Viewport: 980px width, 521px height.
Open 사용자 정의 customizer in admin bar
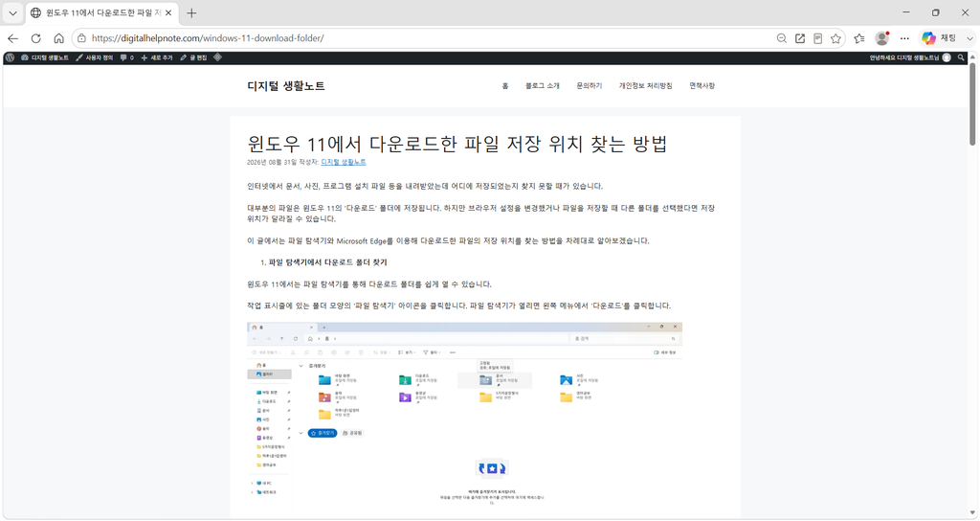point(95,57)
